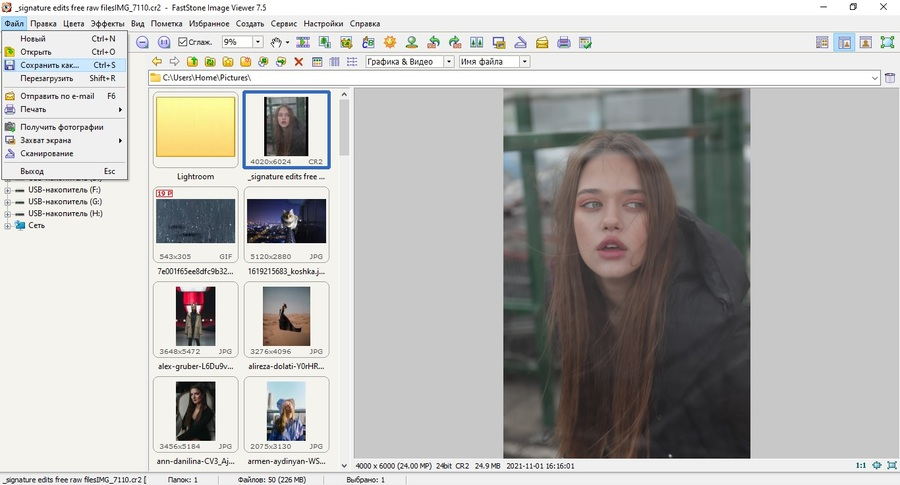The height and width of the screenshot is (485, 900).
Task: Choose Открыть in the File menu
Action: pos(64,52)
